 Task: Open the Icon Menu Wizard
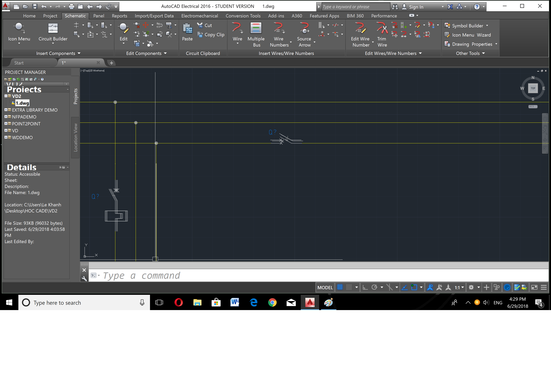[468, 35]
